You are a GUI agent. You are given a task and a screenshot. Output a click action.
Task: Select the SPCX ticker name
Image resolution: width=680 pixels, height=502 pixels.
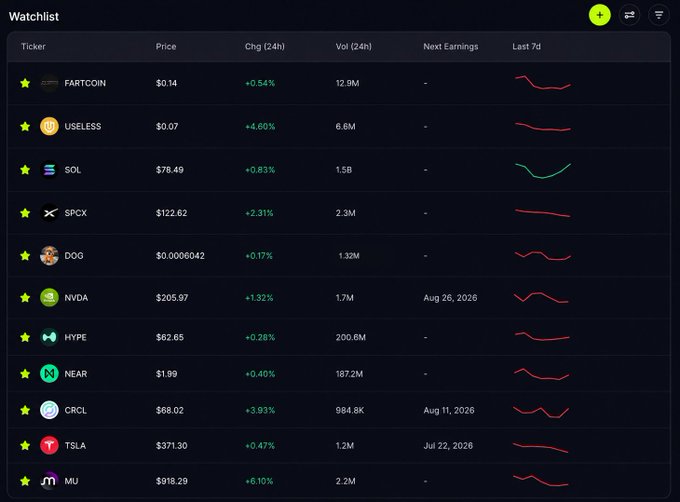point(75,213)
